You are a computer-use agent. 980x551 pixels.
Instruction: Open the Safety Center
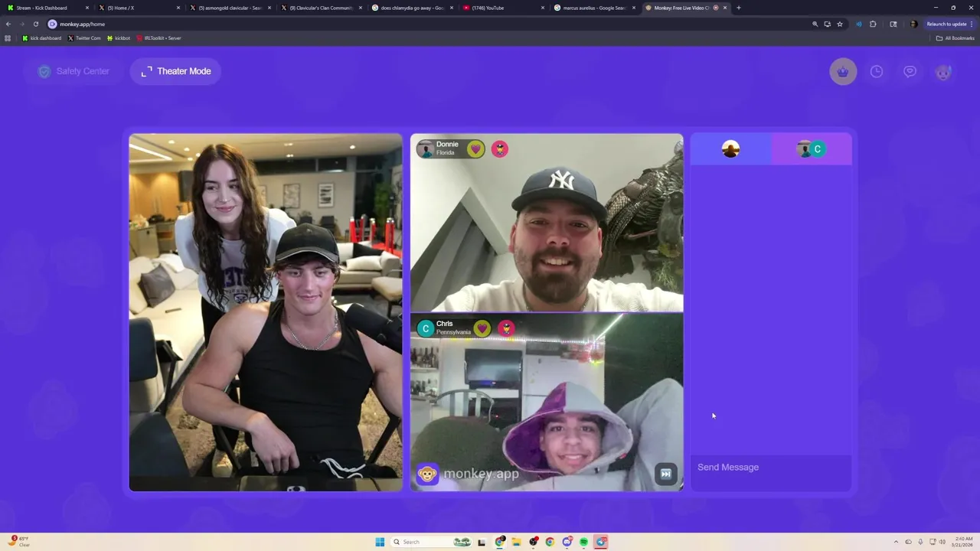click(73, 71)
